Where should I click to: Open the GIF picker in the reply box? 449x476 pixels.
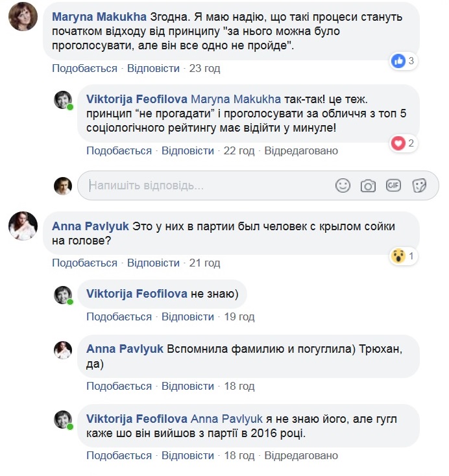tap(393, 185)
